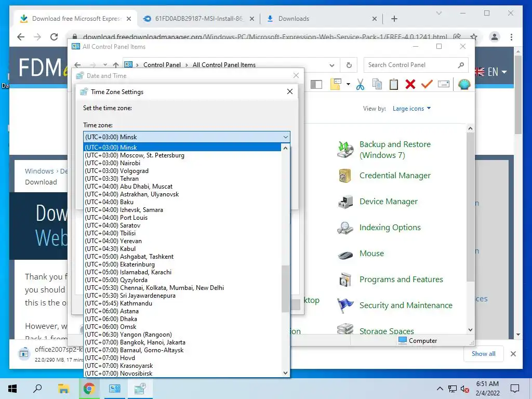Click the Windows breadcrumb link on FDM page

click(39, 171)
